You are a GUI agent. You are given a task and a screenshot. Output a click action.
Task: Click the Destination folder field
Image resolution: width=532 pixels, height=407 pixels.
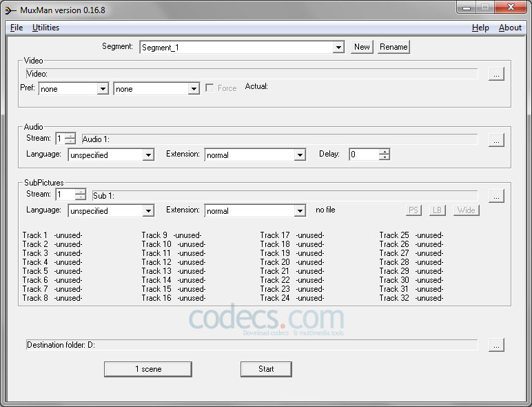[252, 344]
